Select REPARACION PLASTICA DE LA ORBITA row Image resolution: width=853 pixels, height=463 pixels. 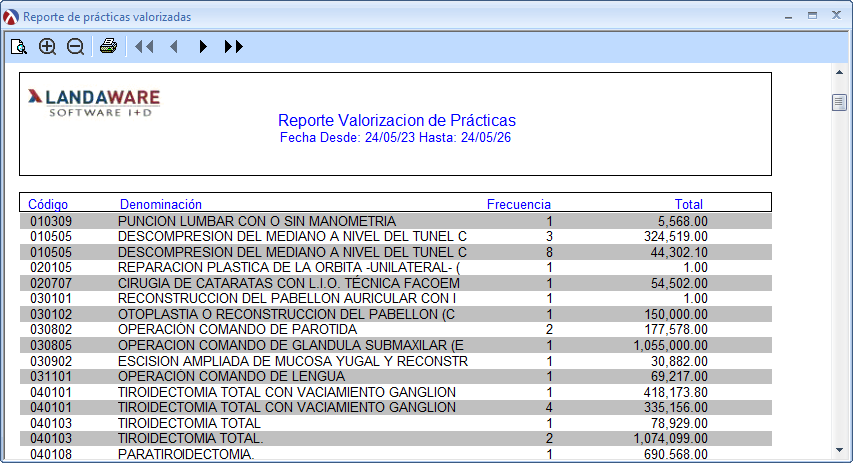(x=289, y=268)
